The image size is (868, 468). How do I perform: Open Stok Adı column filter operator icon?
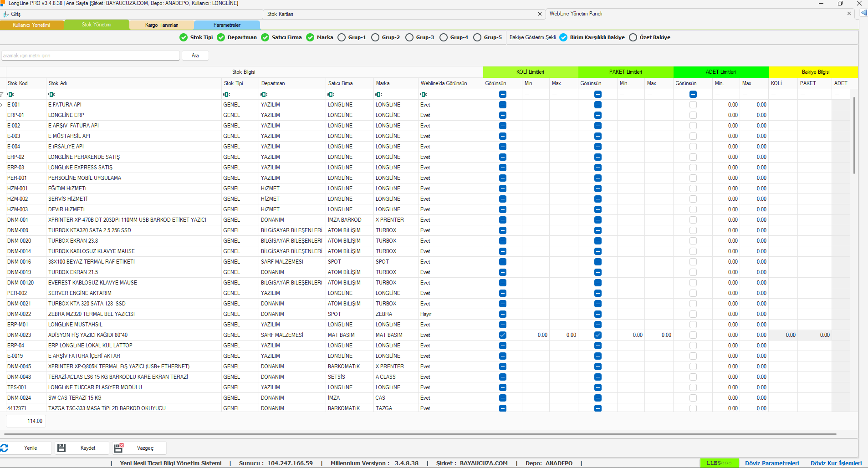51,94
